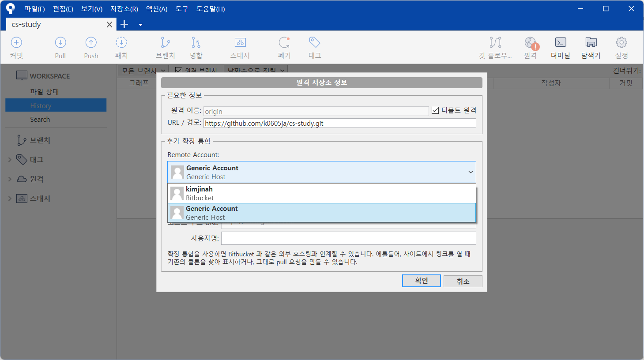Open Settings (설정) gear icon
The width and height of the screenshot is (644, 360).
[x=621, y=42]
